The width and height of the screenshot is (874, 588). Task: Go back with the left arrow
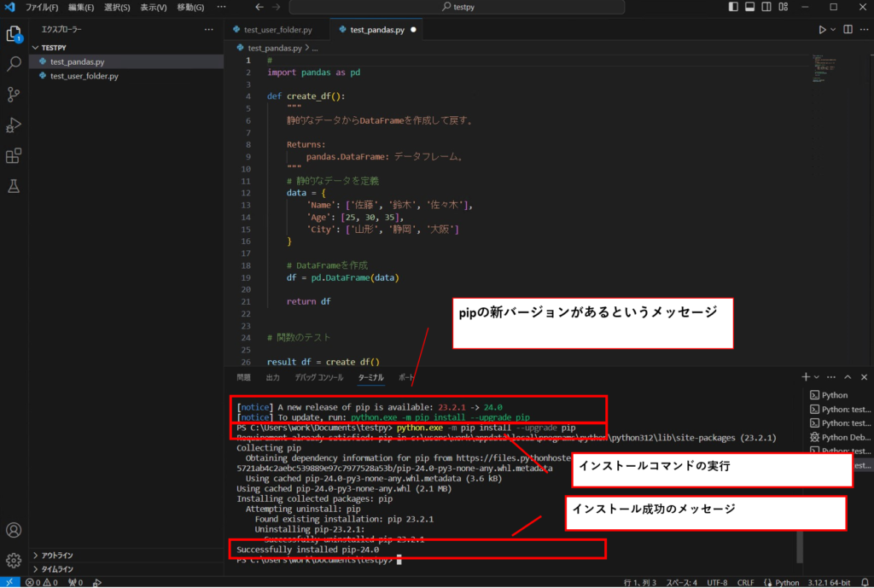(259, 7)
